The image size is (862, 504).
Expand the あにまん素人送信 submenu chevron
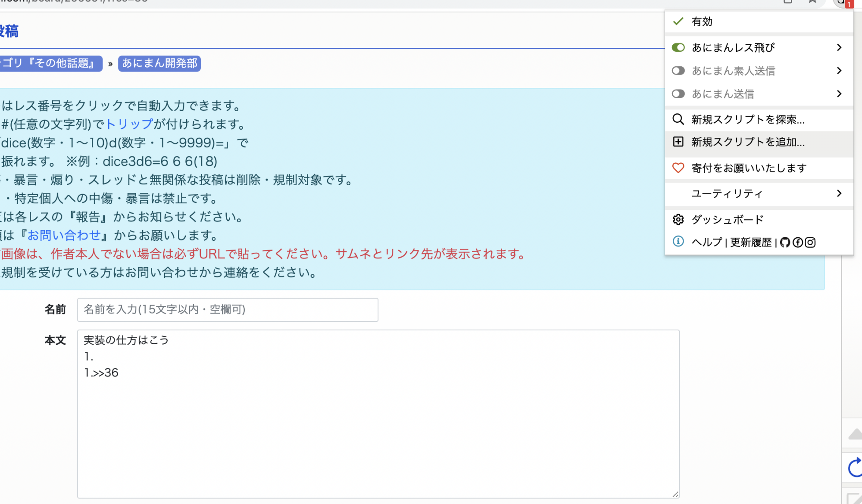839,71
